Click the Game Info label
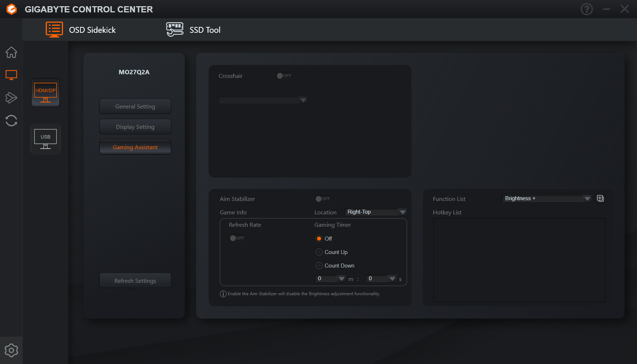637x364 pixels. [x=233, y=213]
